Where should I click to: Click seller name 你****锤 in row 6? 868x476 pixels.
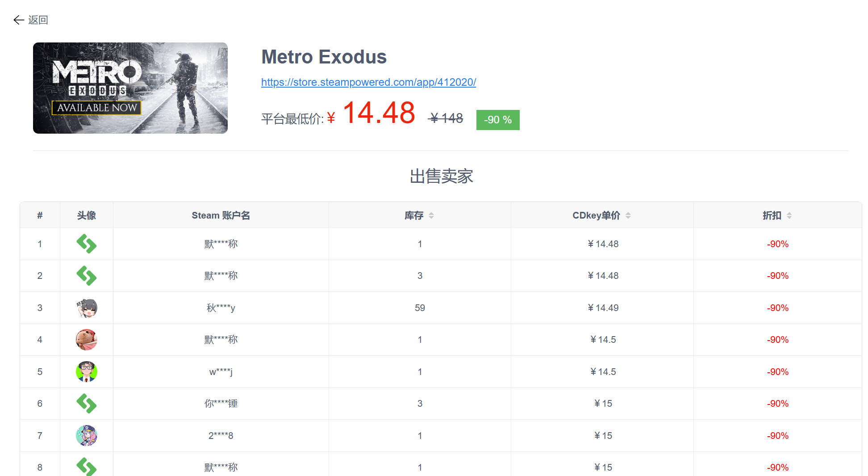click(221, 404)
